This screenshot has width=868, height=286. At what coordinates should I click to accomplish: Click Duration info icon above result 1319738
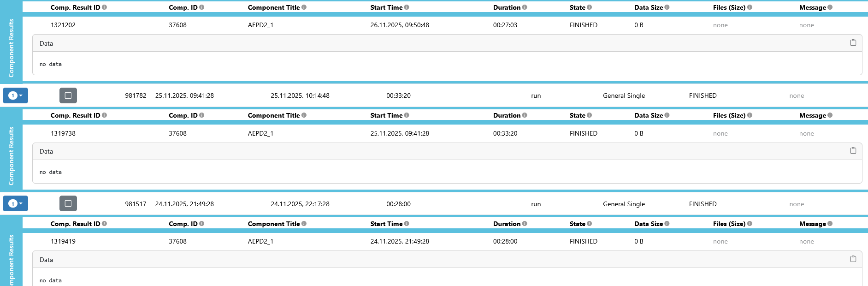coord(525,115)
